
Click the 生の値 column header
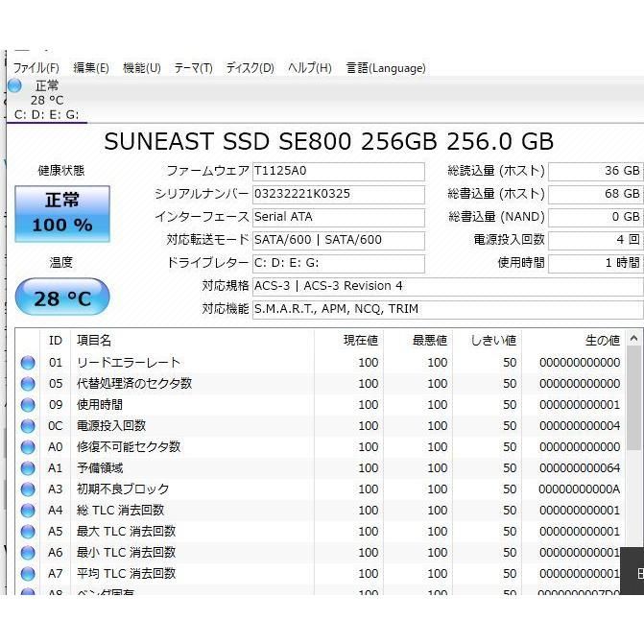point(574,341)
